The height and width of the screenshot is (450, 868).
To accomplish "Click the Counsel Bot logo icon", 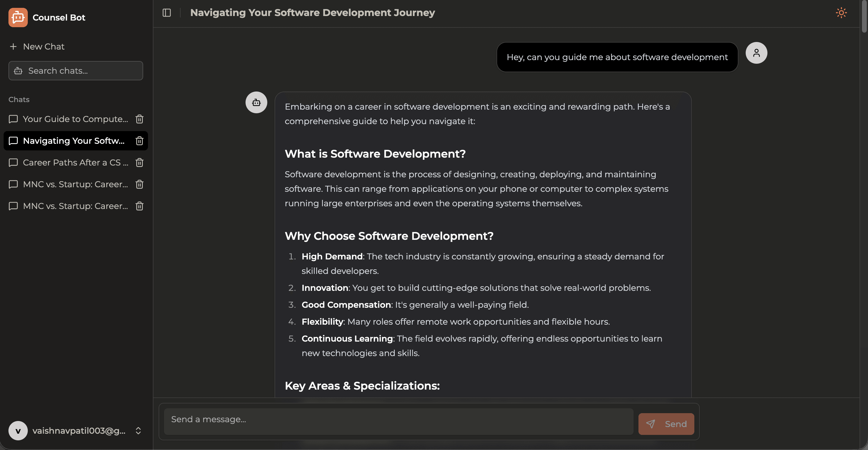I will [18, 17].
